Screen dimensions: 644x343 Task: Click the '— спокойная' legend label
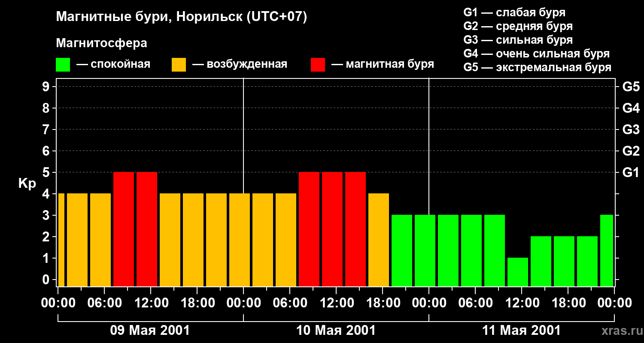point(113,65)
